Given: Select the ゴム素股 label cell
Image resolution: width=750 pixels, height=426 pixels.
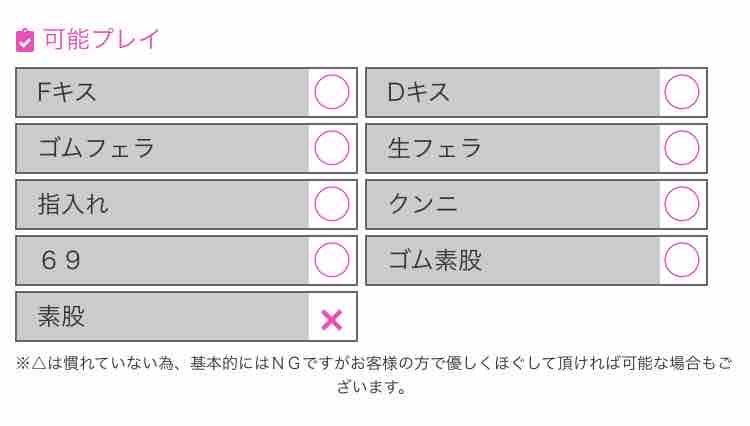Looking at the screenshot, I should [513, 260].
